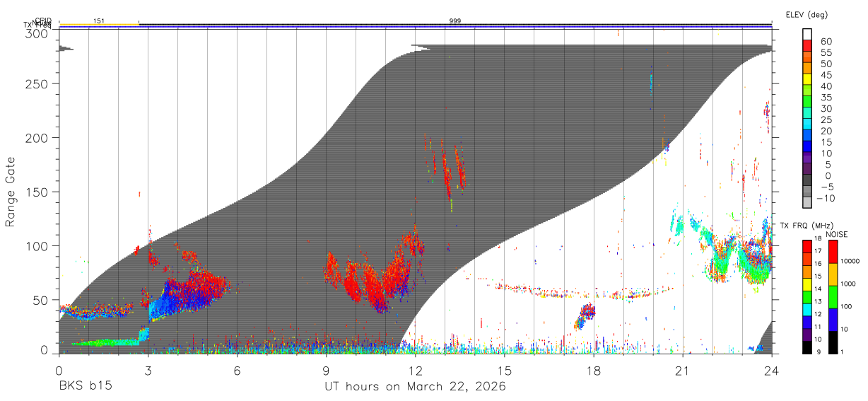Click the orange CPID 151 bar segment
Viewport: 868px width, 401px height.
tap(99, 25)
